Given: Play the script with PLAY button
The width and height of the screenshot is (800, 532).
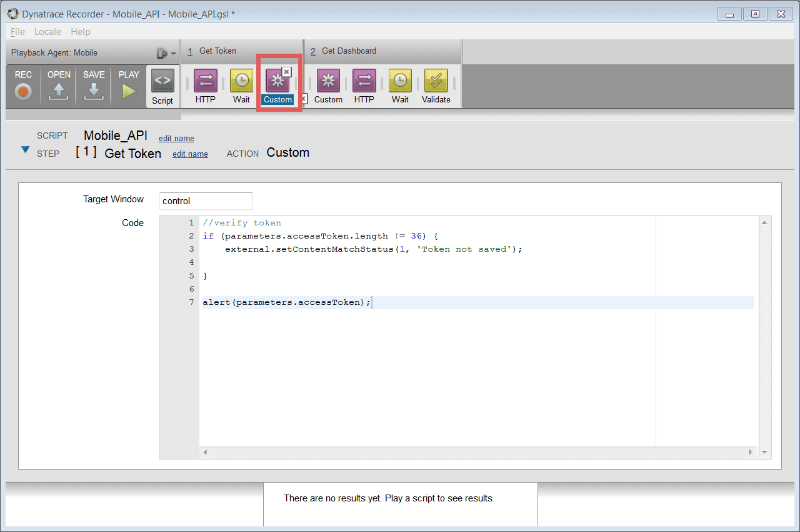Looking at the screenshot, I should tap(129, 86).
